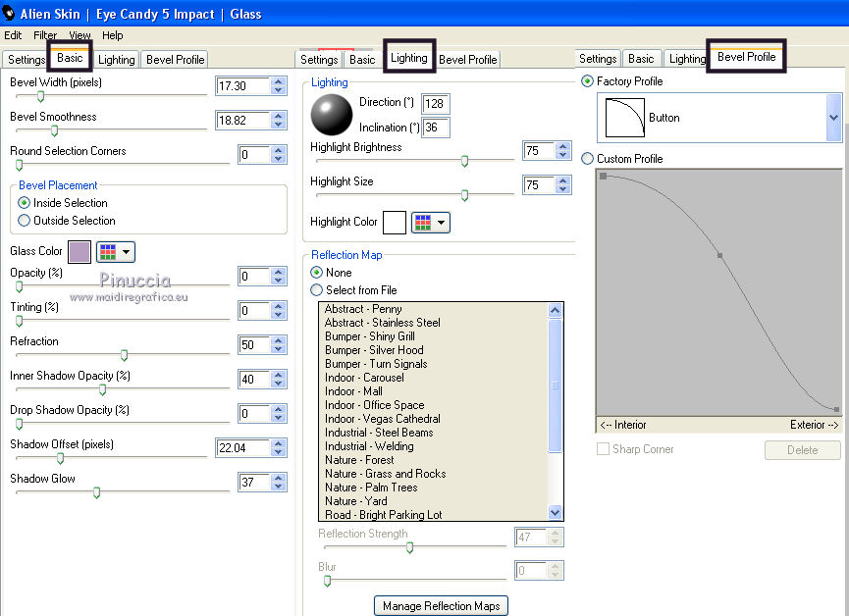This screenshot has width=849, height=616.
Task: Click the Manage Reflection Maps button
Action: tap(441, 606)
